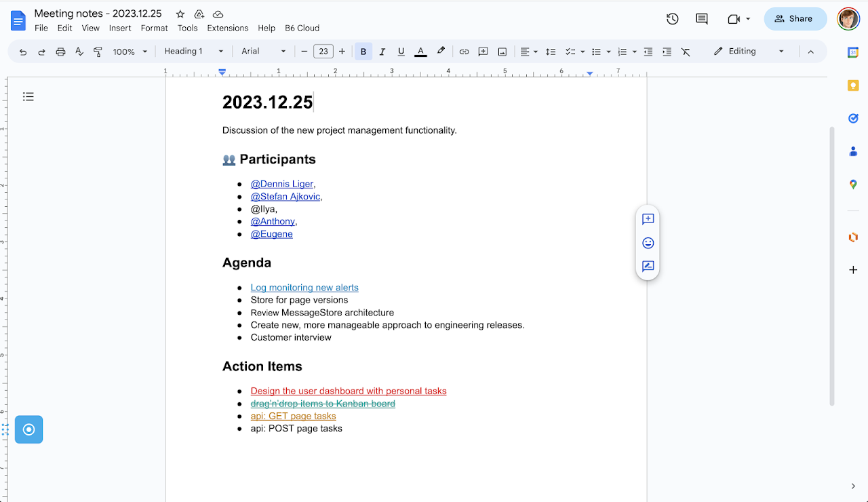Expand the Meet call options arrow
868x502 pixels.
[x=748, y=19]
